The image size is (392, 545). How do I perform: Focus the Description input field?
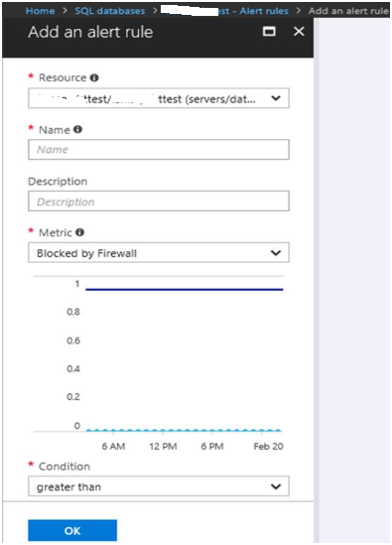tap(159, 201)
